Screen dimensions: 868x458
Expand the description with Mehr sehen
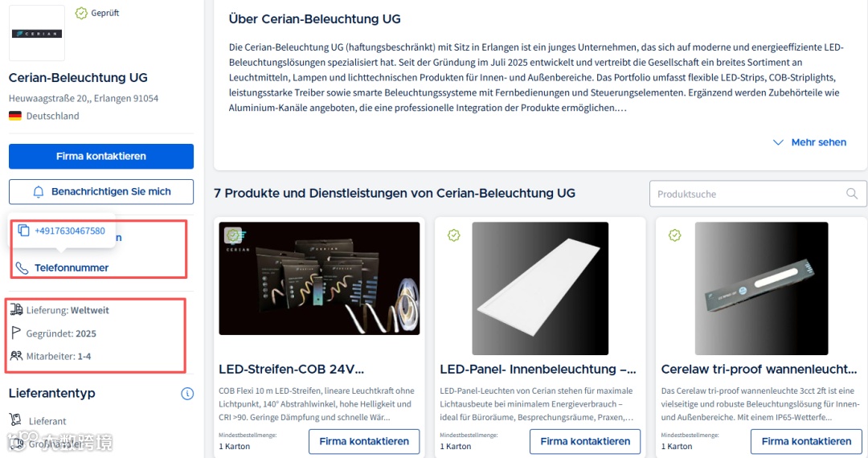[818, 142]
